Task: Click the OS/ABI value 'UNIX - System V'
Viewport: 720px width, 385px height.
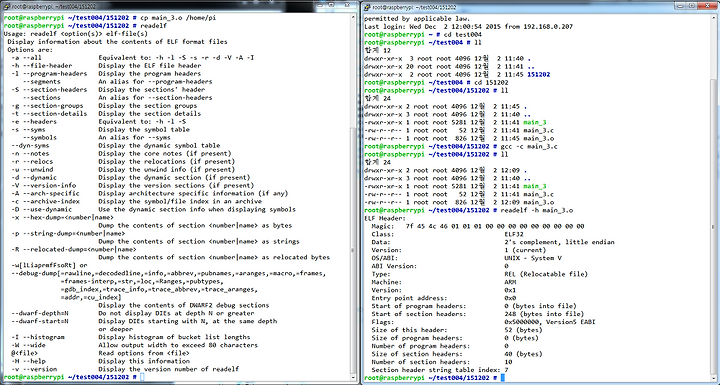Action: 533,258
